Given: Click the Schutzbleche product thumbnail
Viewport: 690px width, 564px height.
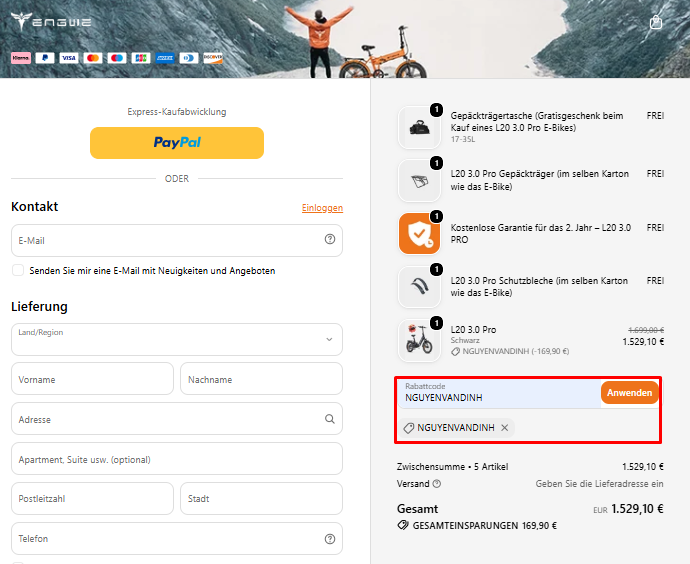Looking at the screenshot, I should (419, 287).
